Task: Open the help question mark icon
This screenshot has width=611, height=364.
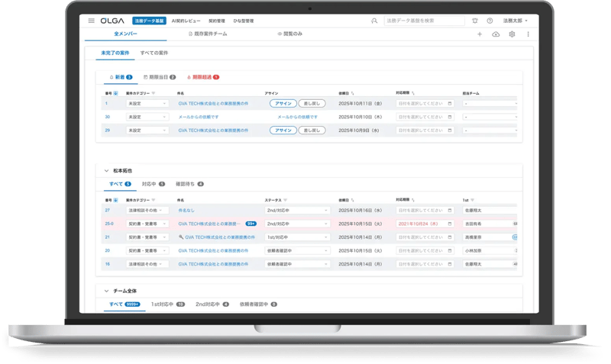Action: click(x=490, y=21)
